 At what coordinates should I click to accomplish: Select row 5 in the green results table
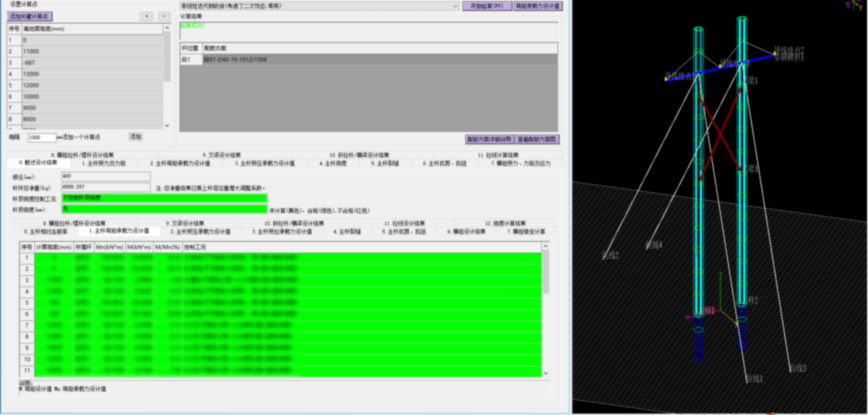point(280,302)
